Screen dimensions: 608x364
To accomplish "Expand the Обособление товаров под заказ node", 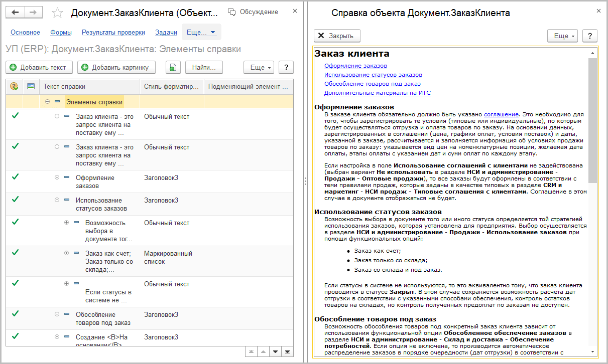I will click(x=57, y=314).
